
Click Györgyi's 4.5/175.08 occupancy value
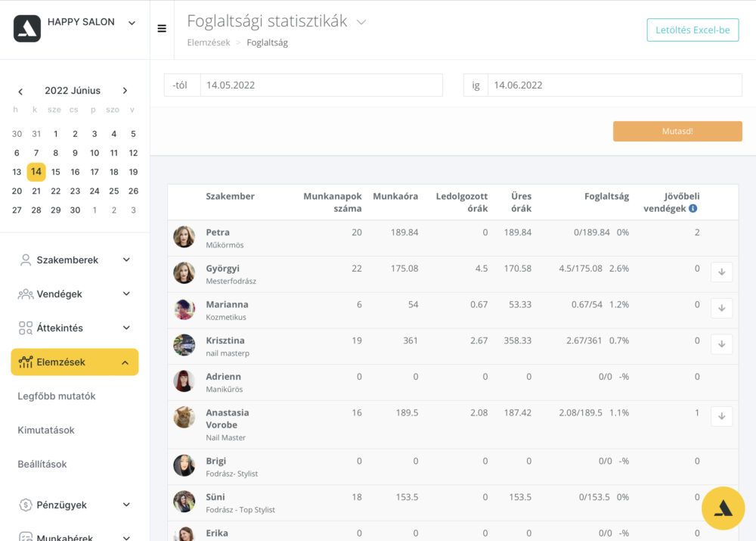581,269
